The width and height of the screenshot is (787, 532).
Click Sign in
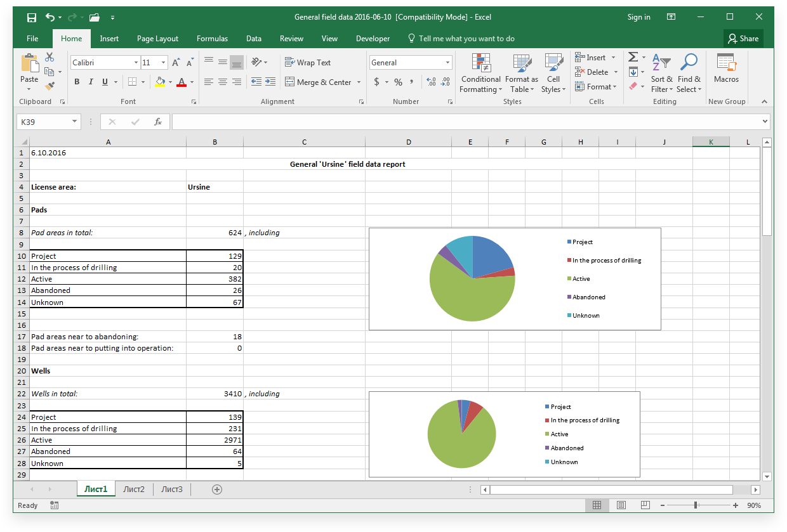click(638, 17)
